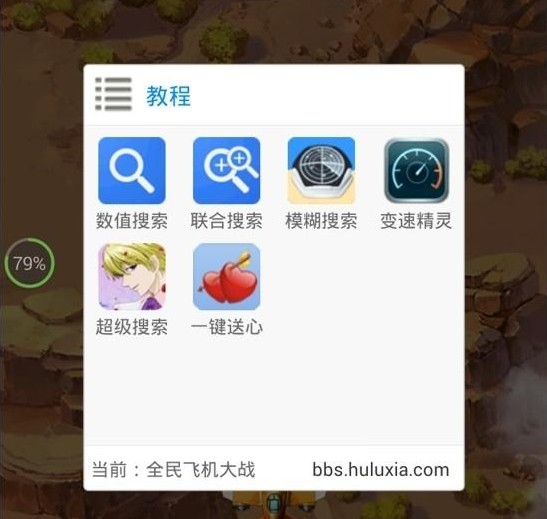Open the 数值搜索 magnifier icon

pos(132,171)
